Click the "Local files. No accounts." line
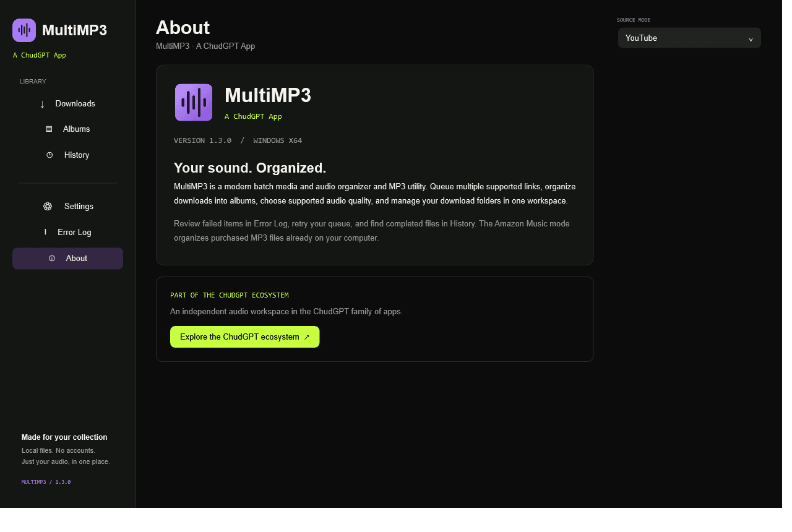The image size is (792, 532). pyautogui.click(x=58, y=450)
